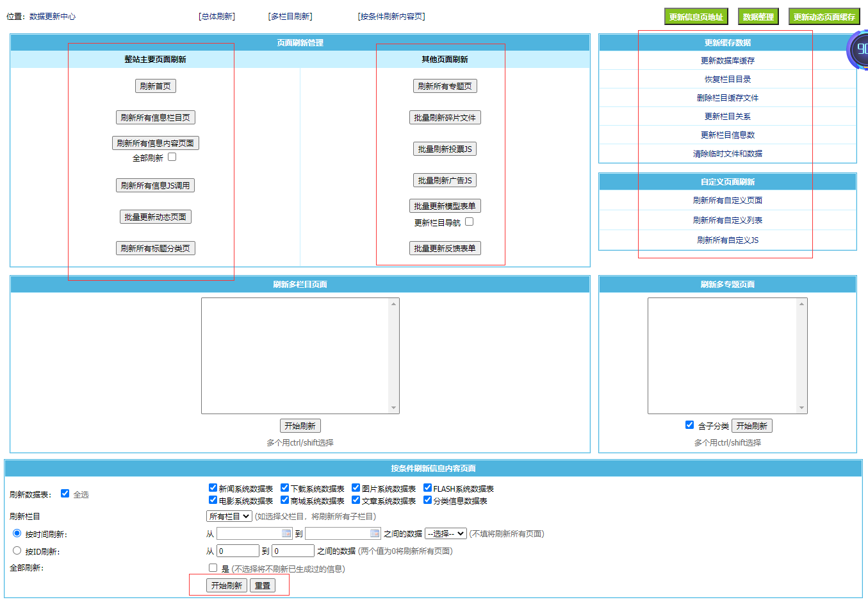Click 刷新所有信息内容页面 button
Viewport: 868px width, 602px height.
tap(156, 143)
